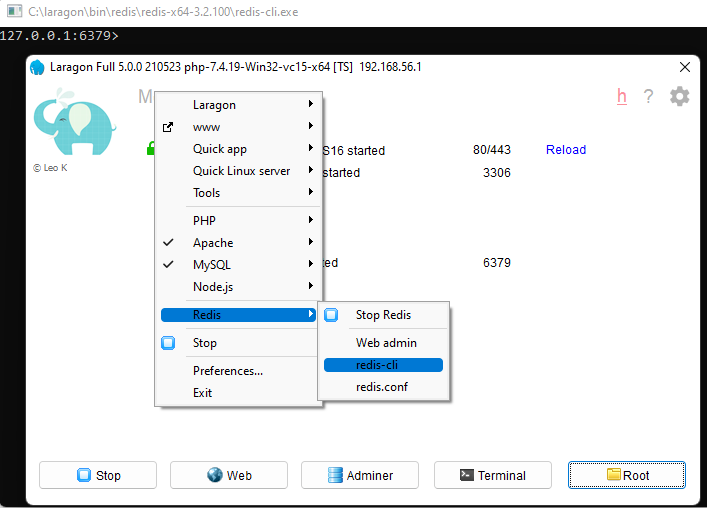707x508 pixels.
Task: Choose Exit in the Laragon menu
Action: pyautogui.click(x=202, y=393)
